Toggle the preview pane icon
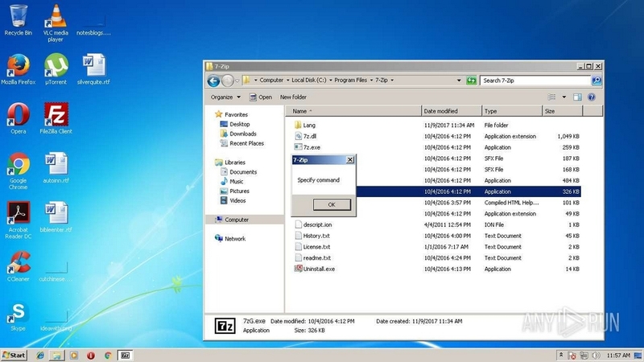644x362 pixels. point(577,97)
